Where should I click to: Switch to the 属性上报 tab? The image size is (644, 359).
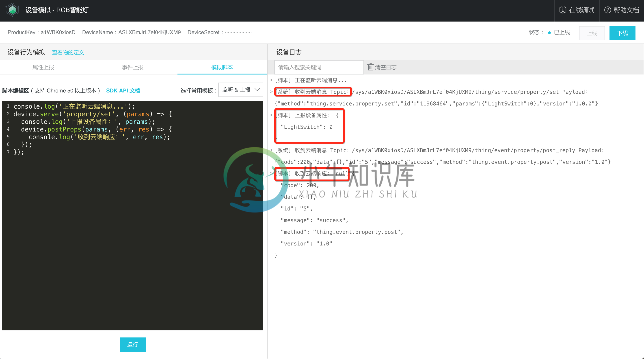point(43,67)
